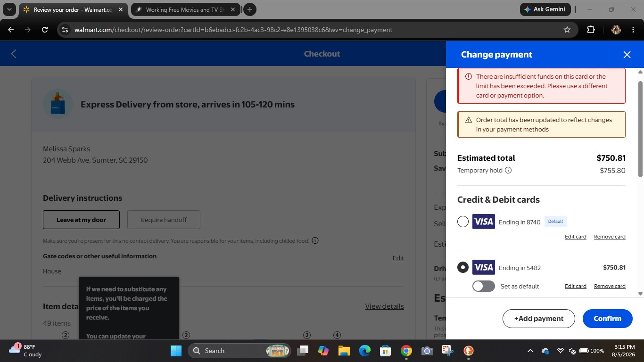This screenshot has width=644, height=362.
Task: Switch to the Review your order tab
Action: tap(73, 9)
